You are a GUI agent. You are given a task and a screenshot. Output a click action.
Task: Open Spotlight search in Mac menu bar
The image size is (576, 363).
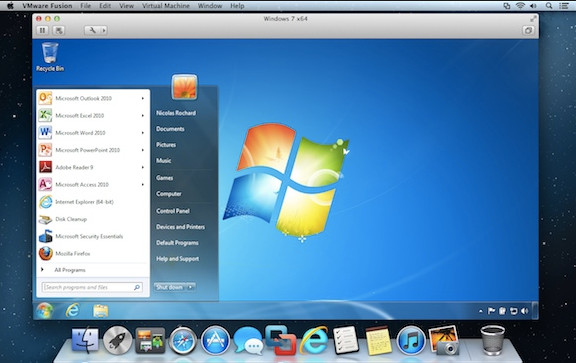pos(549,6)
